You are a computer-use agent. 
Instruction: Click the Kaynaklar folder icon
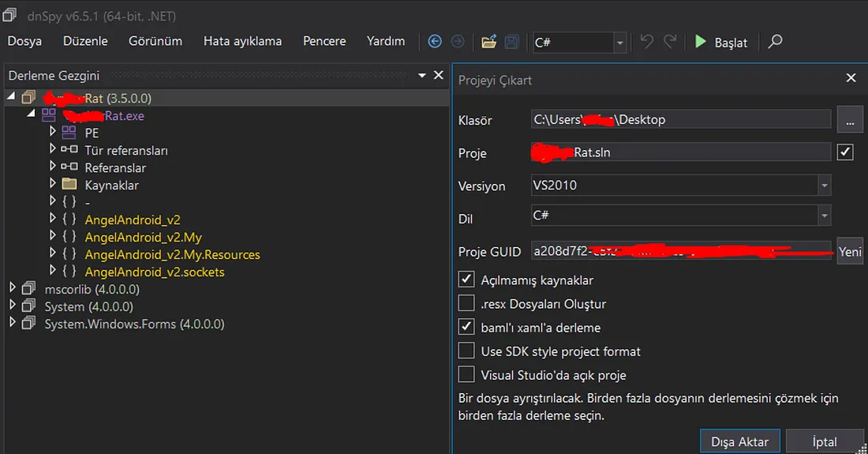[69, 184]
